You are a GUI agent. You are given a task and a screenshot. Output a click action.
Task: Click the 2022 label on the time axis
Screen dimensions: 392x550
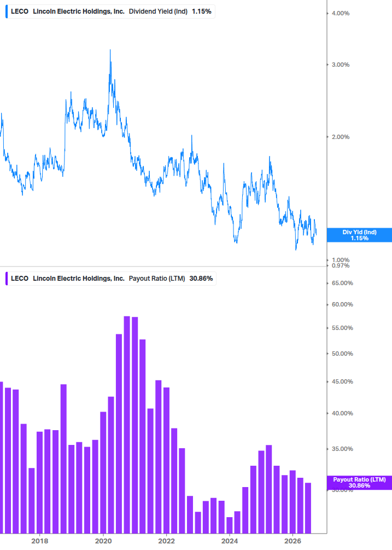pyautogui.click(x=166, y=541)
